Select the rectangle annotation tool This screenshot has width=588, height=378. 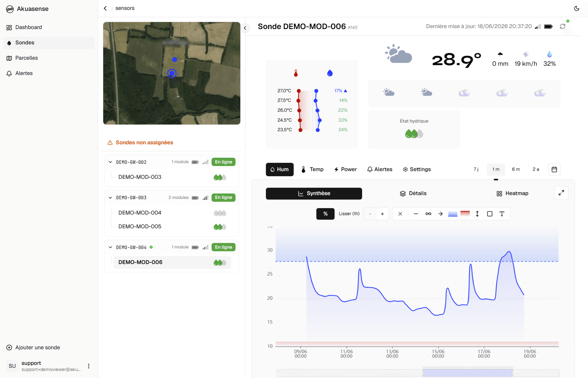pyautogui.click(x=490, y=214)
